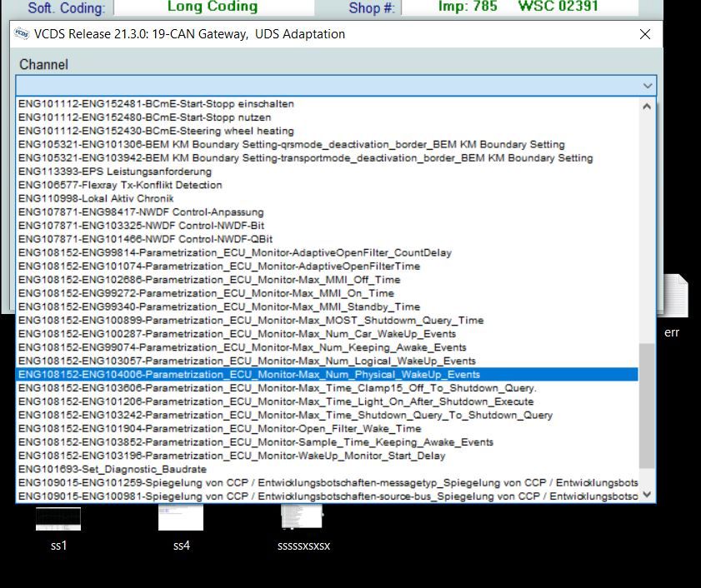Click the ss1 desktop file thumbnail
The width and height of the screenshot is (701, 588).
click(58, 519)
